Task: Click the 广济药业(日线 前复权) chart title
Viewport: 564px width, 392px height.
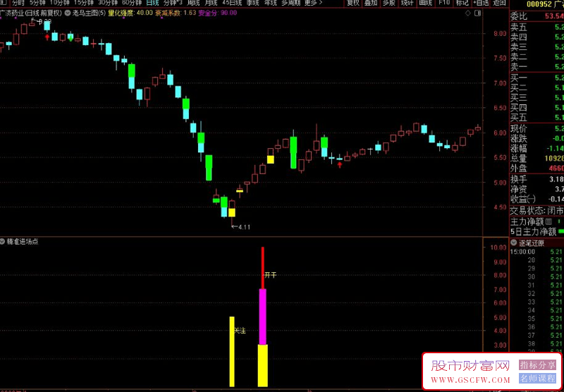Action: pos(31,13)
